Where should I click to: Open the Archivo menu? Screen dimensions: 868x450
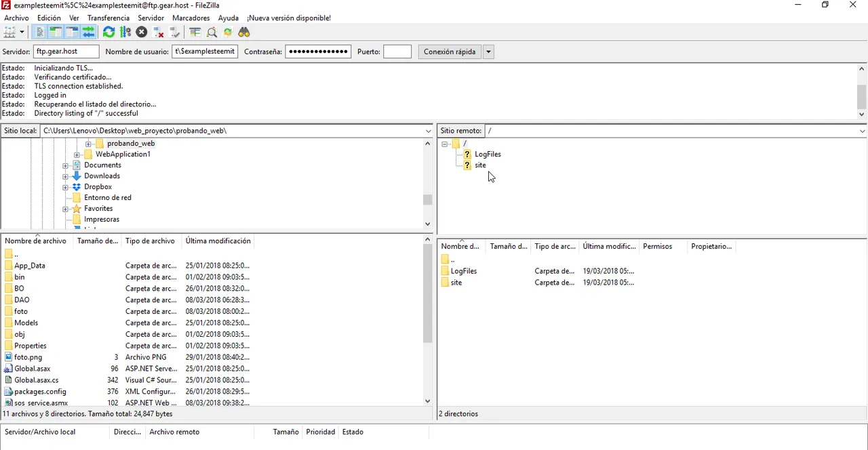[17, 18]
